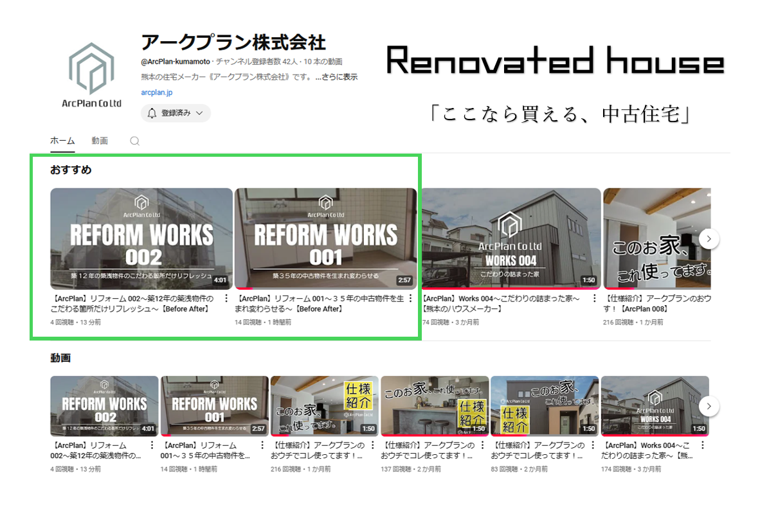Open options menu for 216回視聴 video in 動画 row
The image size is (760, 532).
point(372,445)
